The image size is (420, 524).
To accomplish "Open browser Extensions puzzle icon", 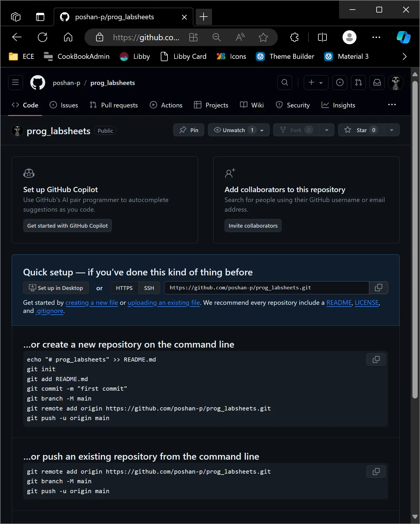I will click(294, 37).
